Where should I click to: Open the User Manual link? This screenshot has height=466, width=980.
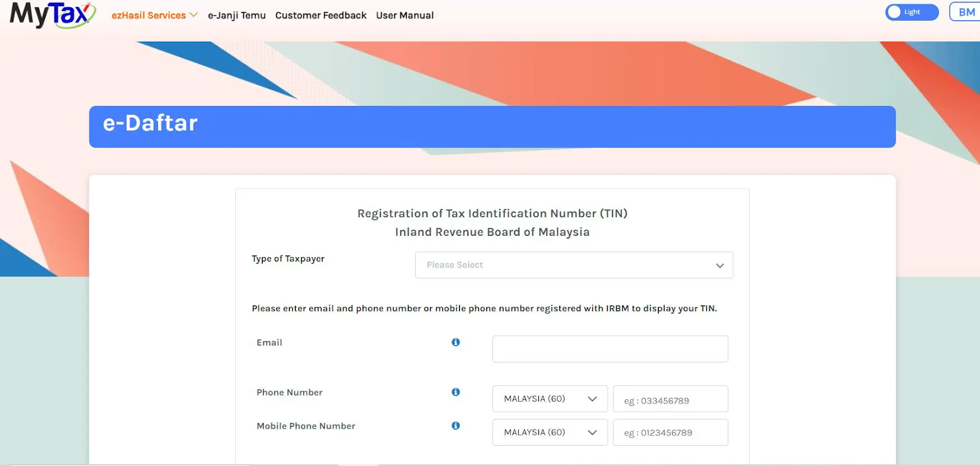tap(405, 15)
